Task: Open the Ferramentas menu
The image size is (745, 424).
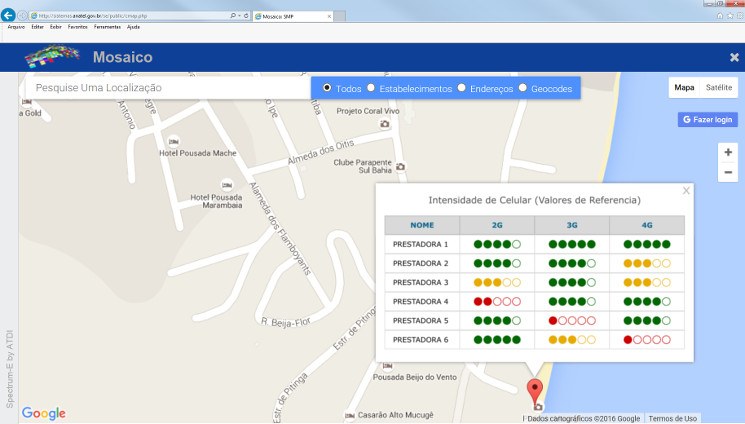Action: [107, 27]
